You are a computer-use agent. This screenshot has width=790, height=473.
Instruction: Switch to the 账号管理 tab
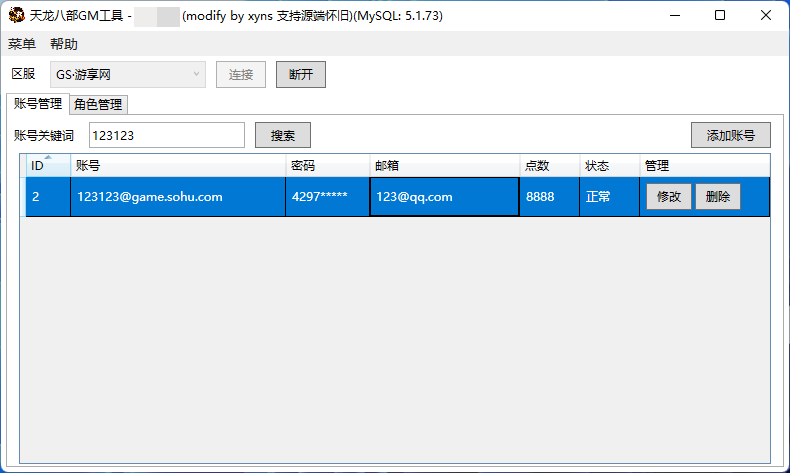click(38, 104)
